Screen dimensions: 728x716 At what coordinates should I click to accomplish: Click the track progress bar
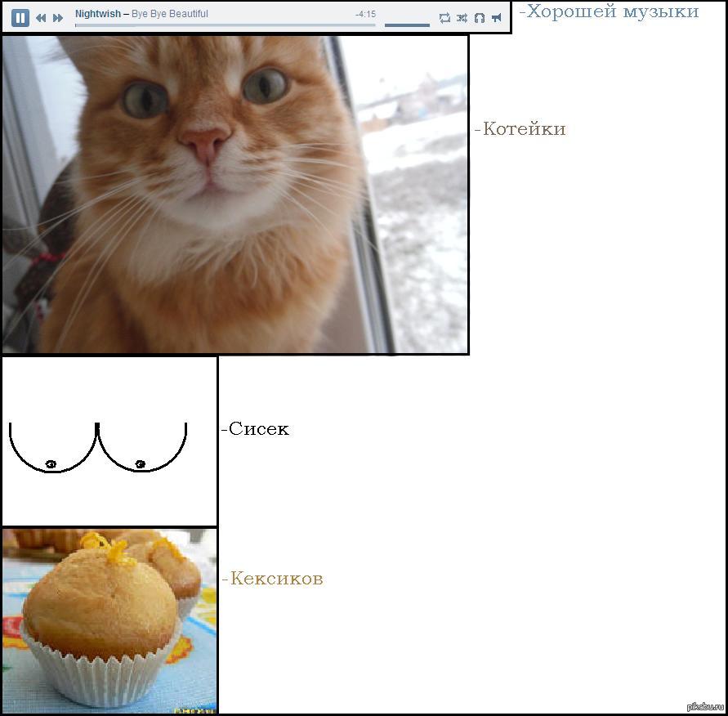tap(225, 25)
